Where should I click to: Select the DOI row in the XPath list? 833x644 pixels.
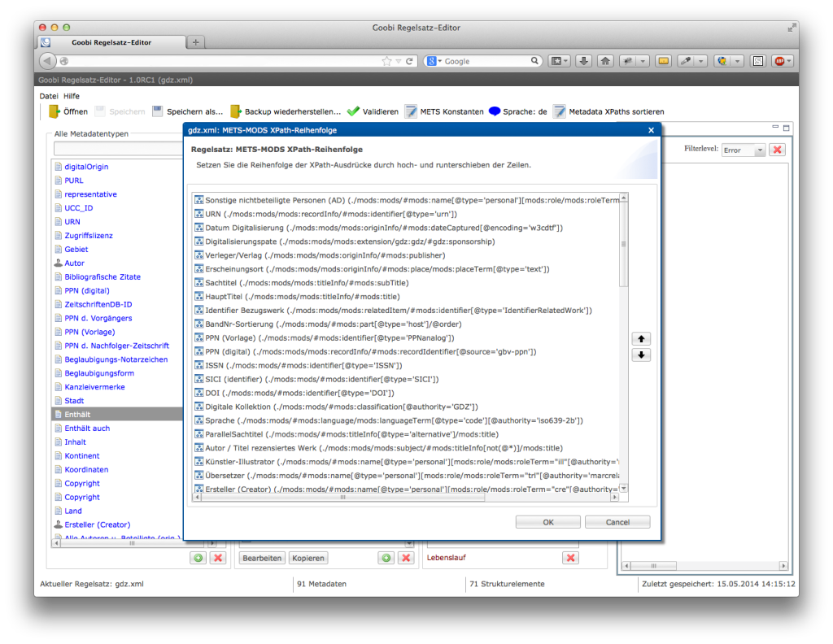pos(406,393)
